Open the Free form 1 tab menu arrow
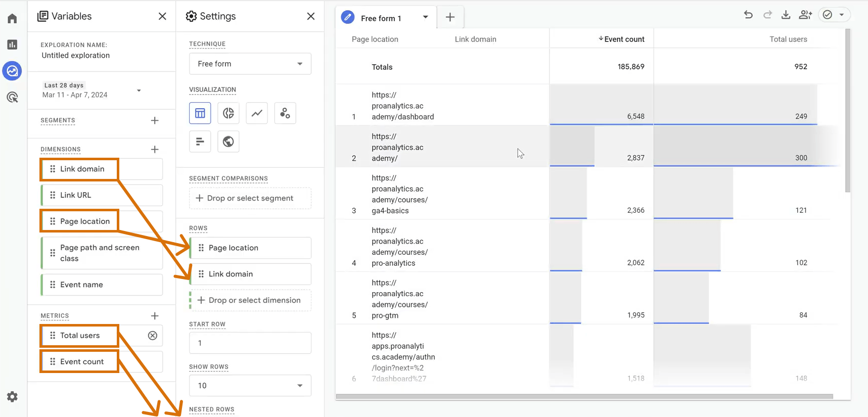 click(x=426, y=17)
